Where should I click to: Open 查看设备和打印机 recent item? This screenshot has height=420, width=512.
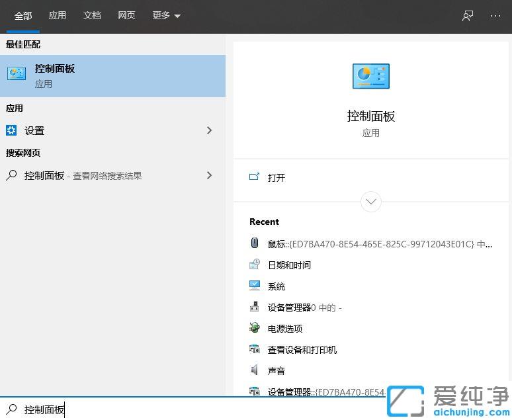coord(302,350)
